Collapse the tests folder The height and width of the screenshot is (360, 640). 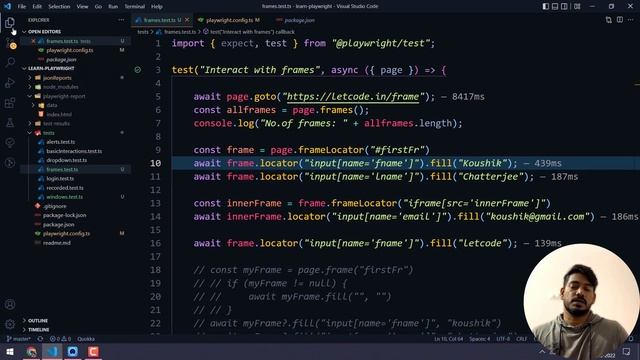(x=29, y=133)
